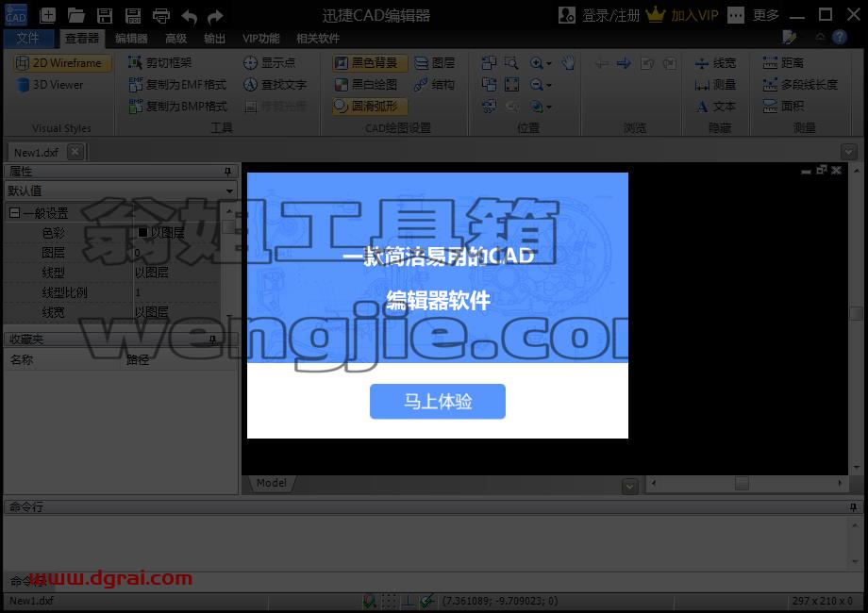Open a file with the folder icon
The image size is (868, 613).
[x=75, y=15]
